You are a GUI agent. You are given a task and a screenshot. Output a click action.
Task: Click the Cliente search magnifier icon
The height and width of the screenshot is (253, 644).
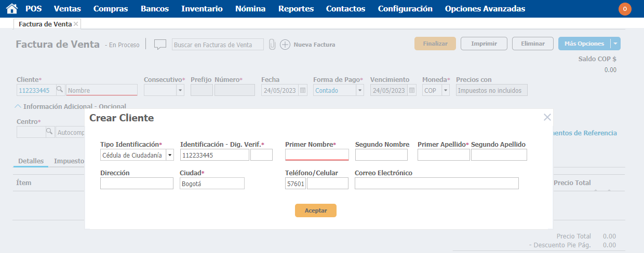60,90
